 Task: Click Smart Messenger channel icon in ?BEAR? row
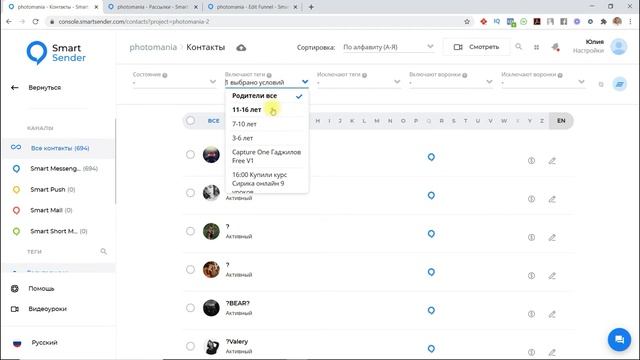click(431, 311)
